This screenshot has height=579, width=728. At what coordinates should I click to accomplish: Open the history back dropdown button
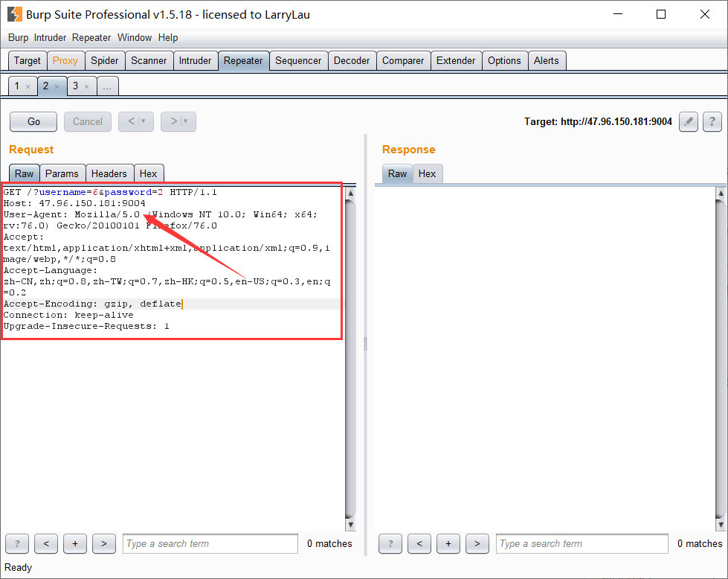point(136,122)
